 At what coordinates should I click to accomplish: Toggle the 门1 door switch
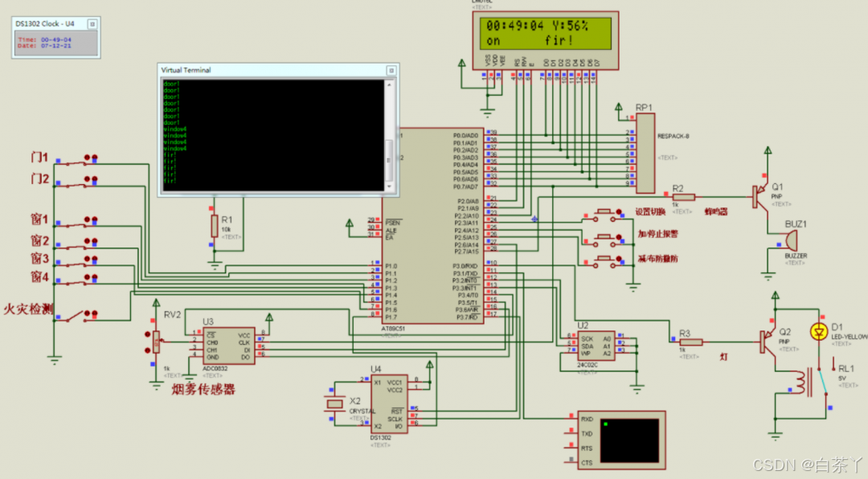pos(76,162)
